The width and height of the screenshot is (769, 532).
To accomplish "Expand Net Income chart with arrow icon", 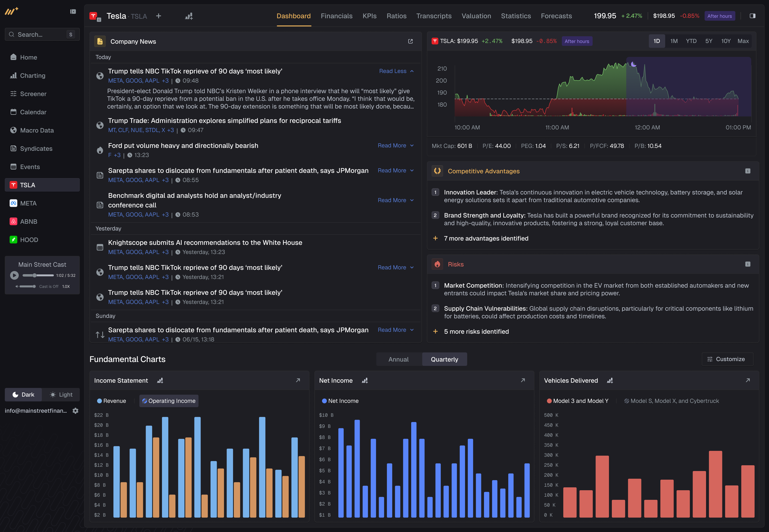I will 523,380.
